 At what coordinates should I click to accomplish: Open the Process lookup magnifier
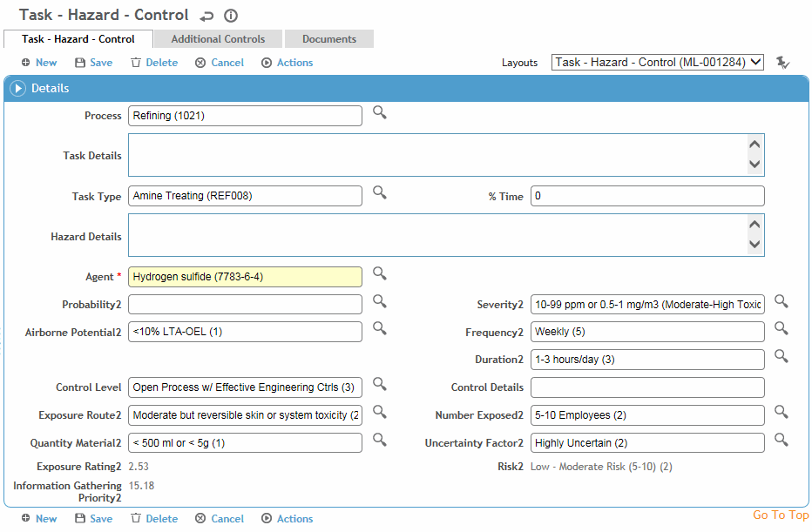pos(380,112)
